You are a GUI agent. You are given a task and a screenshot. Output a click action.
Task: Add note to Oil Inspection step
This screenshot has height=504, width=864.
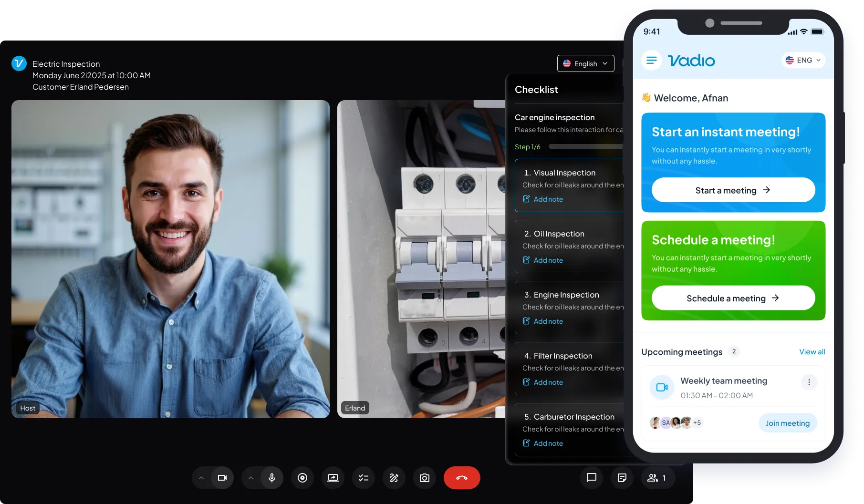click(x=543, y=260)
